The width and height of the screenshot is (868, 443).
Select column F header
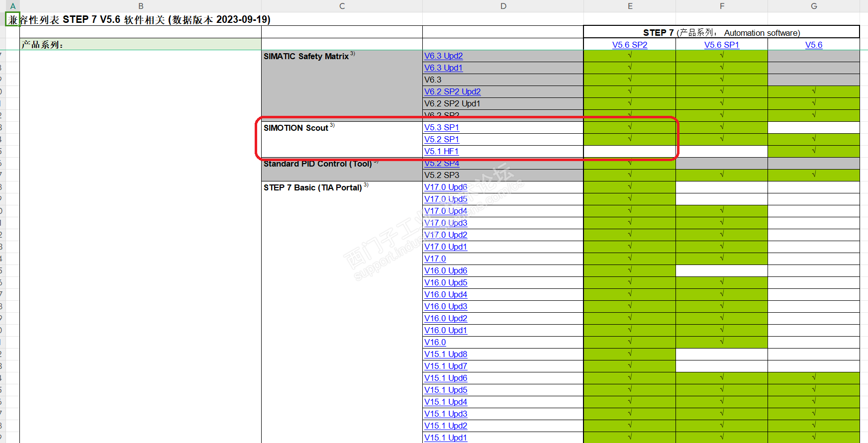[x=722, y=6]
